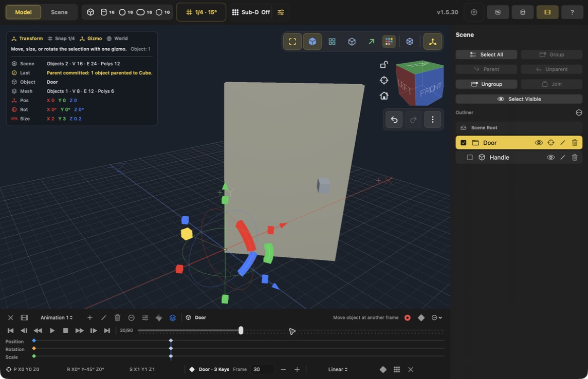Click the home view icon in viewport
Screen dimensions: 588x379
click(x=384, y=96)
